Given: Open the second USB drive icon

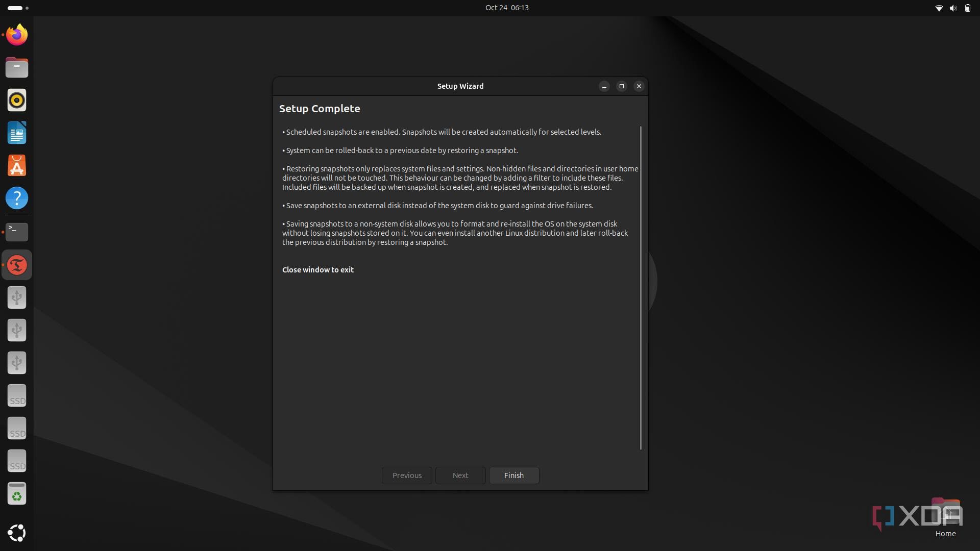Looking at the screenshot, I should pyautogui.click(x=17, y=330).
